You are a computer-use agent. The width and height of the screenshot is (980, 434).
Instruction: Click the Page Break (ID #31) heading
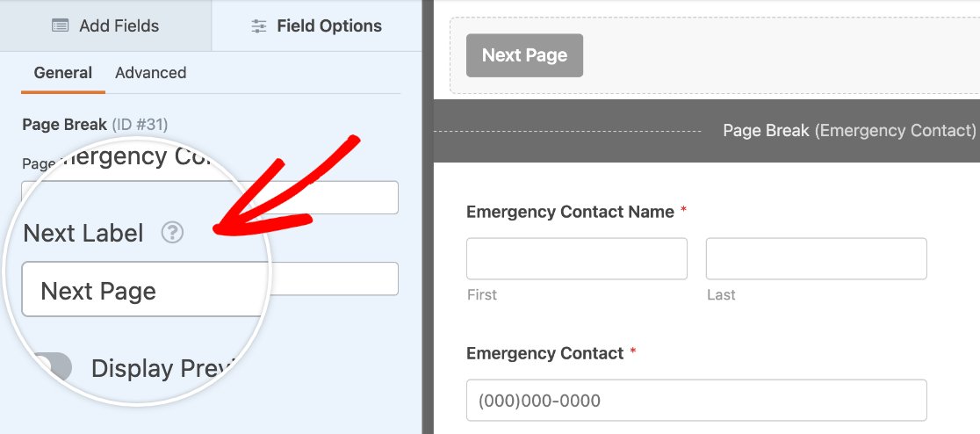(x=95, y=125)
